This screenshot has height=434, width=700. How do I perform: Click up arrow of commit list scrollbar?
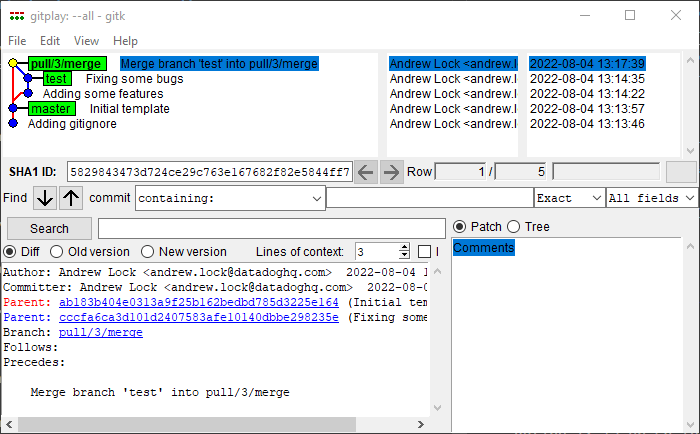[690, 60]
